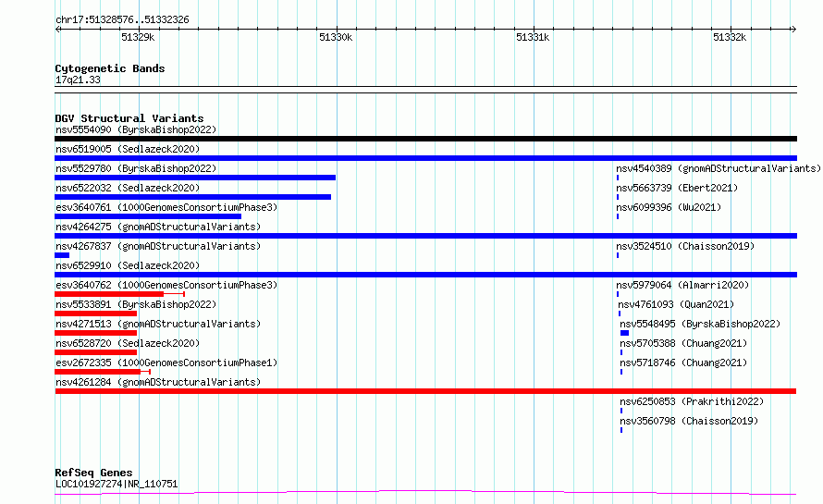This screenshot has height=504, width=823.
Task: Open nsv6519005 (Sedlazeck2020) label
Action: (x=128, y=149)
